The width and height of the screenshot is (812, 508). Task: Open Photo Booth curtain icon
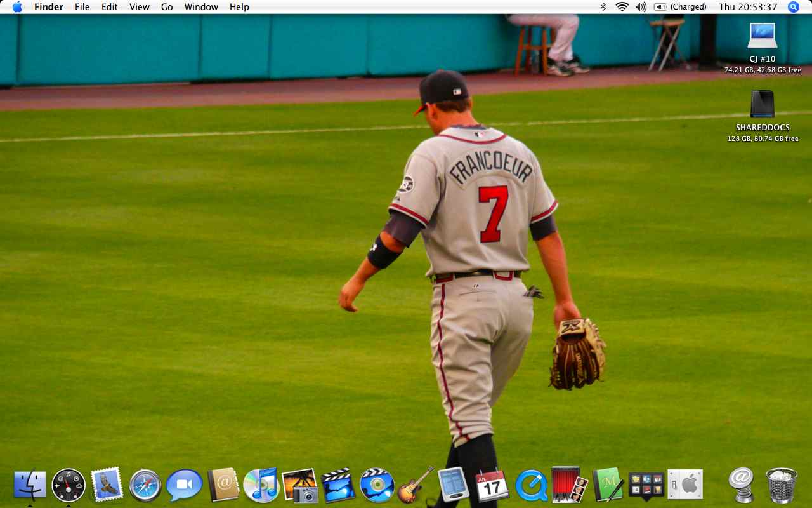click(569, 485)
